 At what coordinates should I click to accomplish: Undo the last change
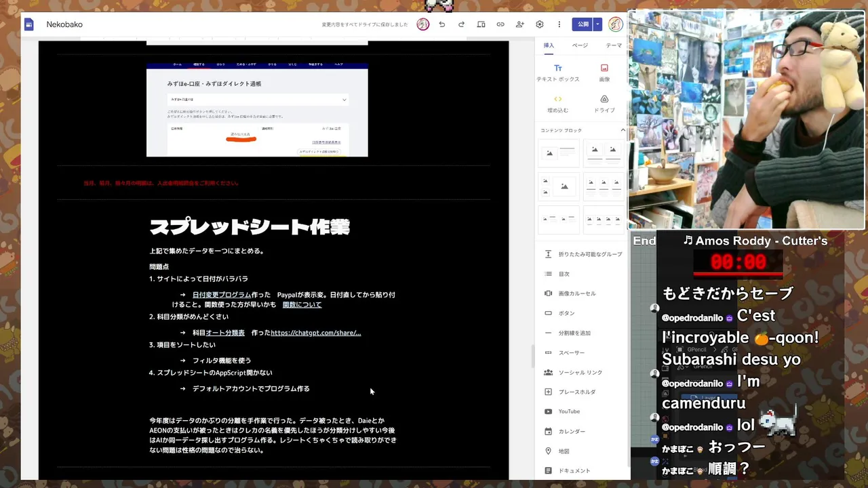pos(442,24)
